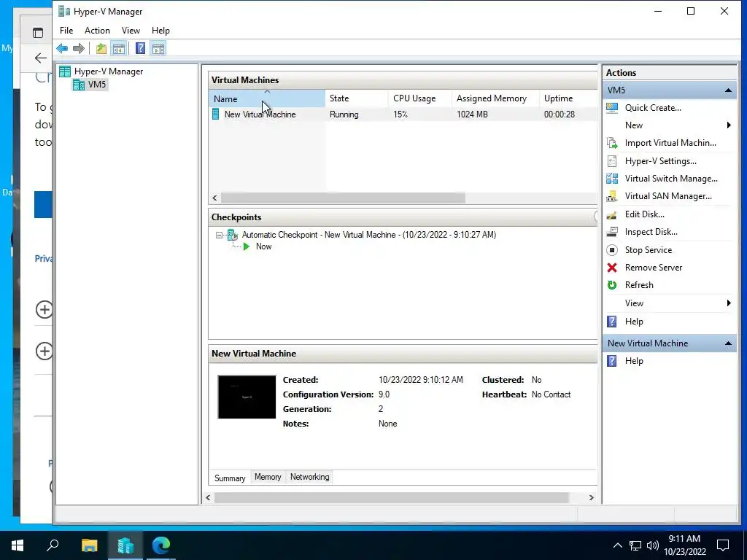Select the Summary tab
The width and height of the screenshot is (747, 560).
coord(230,478)
